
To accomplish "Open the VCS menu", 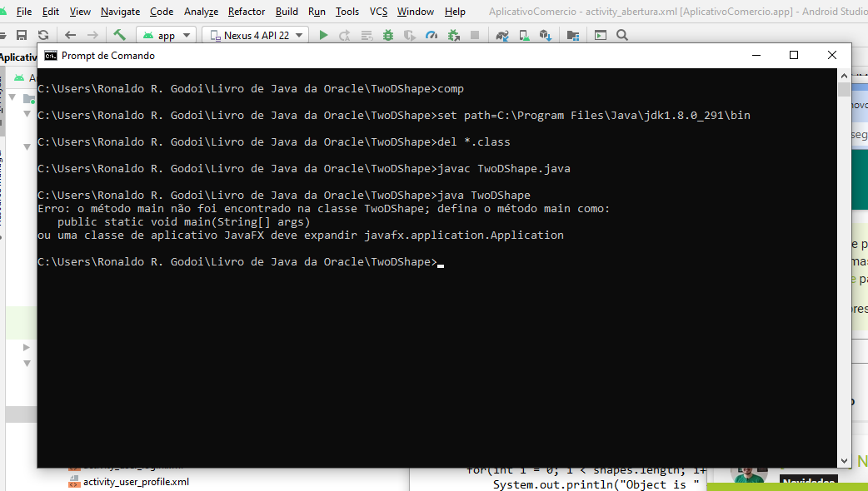I will click(379, 12).
